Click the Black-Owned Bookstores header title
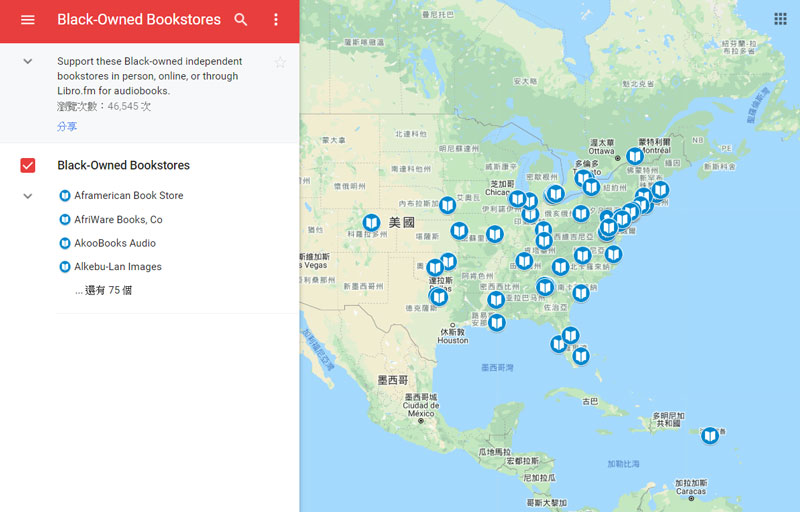The height and width of the screenshot is (512, 800). 139,19
